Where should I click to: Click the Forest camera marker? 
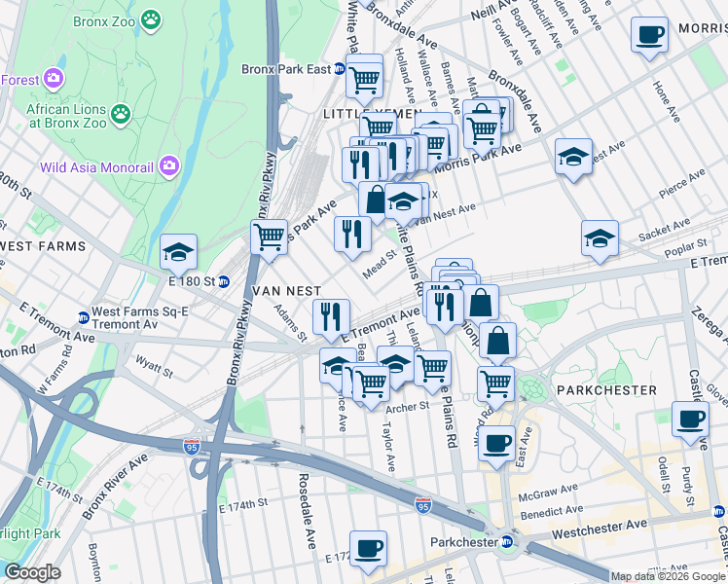tap(54, 78)
